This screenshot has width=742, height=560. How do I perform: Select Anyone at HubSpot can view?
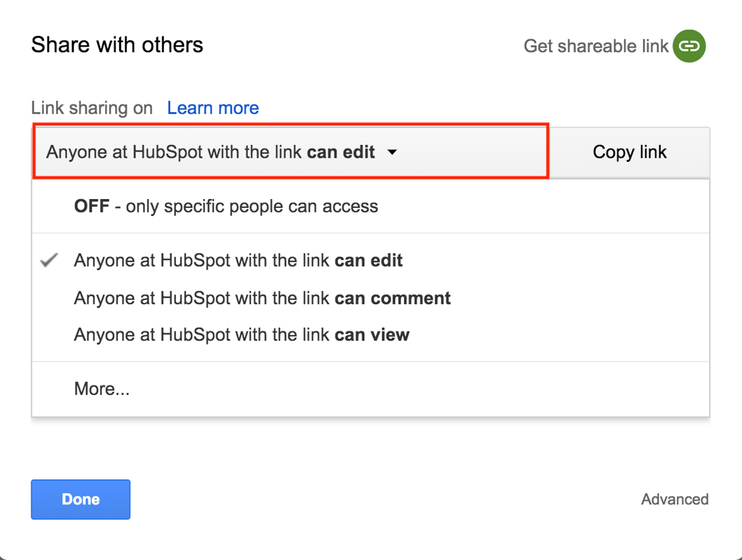pyautogui.click(x=241, y=334)
